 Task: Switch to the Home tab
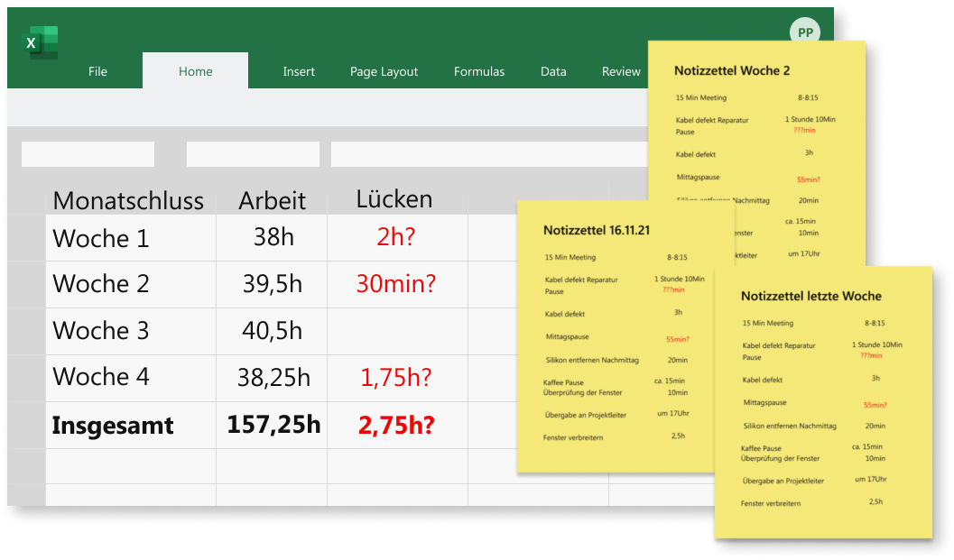[195, 71]
